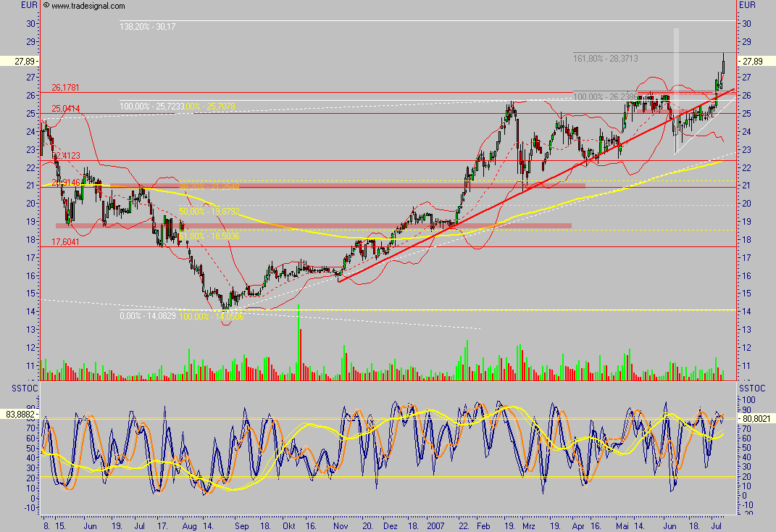Click the Okt label on the date axis
The image size is (776, 532).
[x=289, y=525]
